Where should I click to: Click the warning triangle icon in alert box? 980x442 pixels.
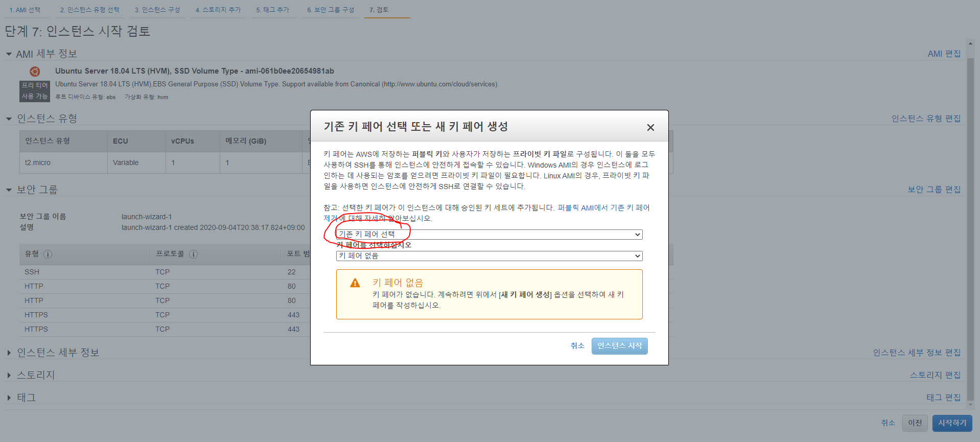(x=355, y=283)
